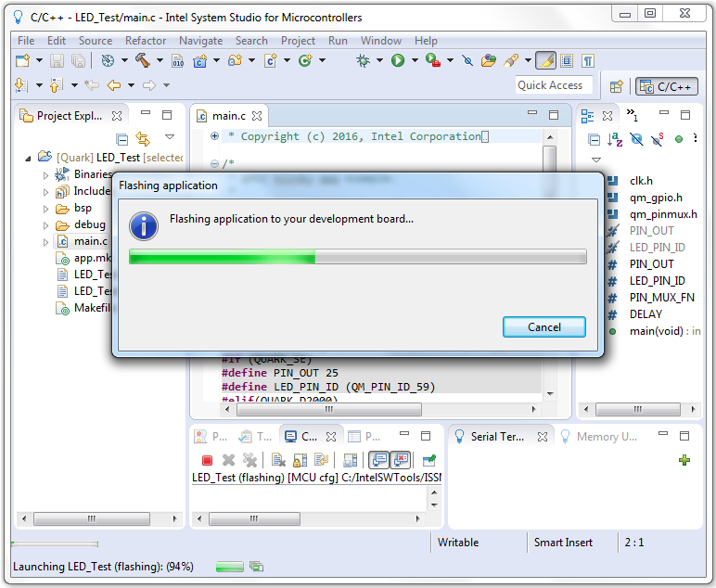Open the Debug dropdown arrow
The height and width of the screenshot is (588, 716).
[379, 60]
